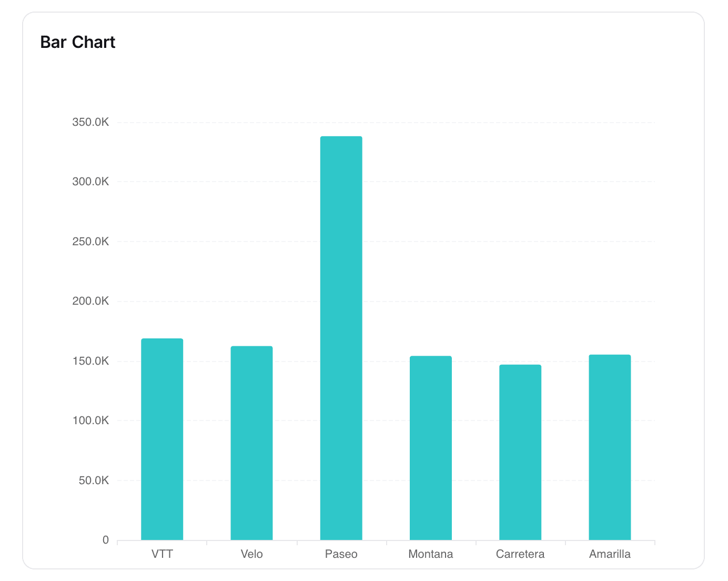Click the Montana bar

point(431,447)
